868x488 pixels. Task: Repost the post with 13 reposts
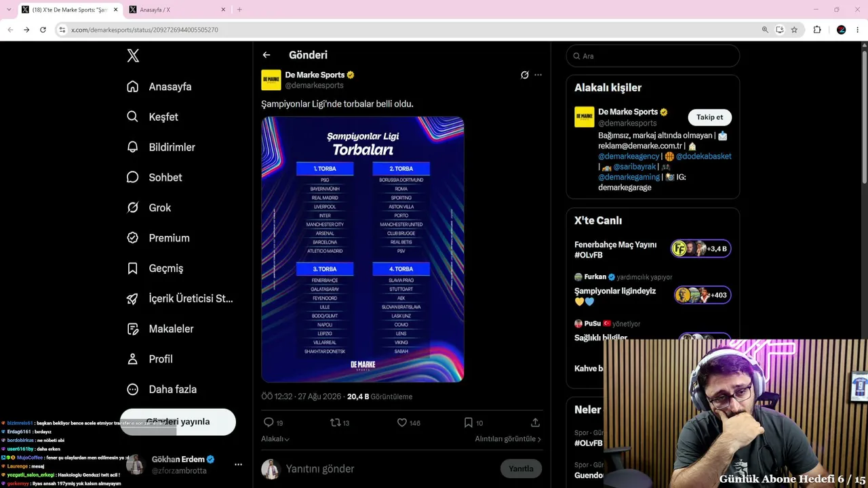[335, 422]
